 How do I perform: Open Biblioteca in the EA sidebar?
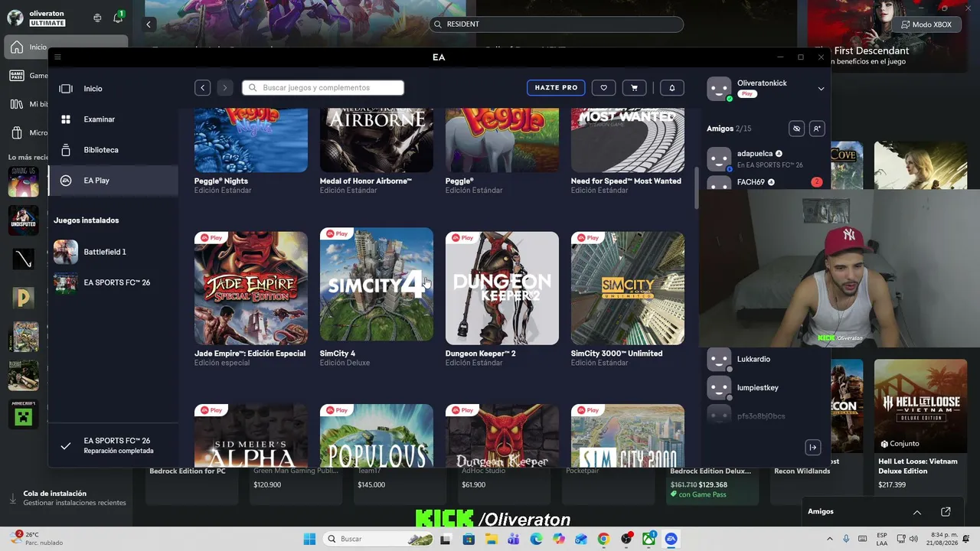(113, 150)
